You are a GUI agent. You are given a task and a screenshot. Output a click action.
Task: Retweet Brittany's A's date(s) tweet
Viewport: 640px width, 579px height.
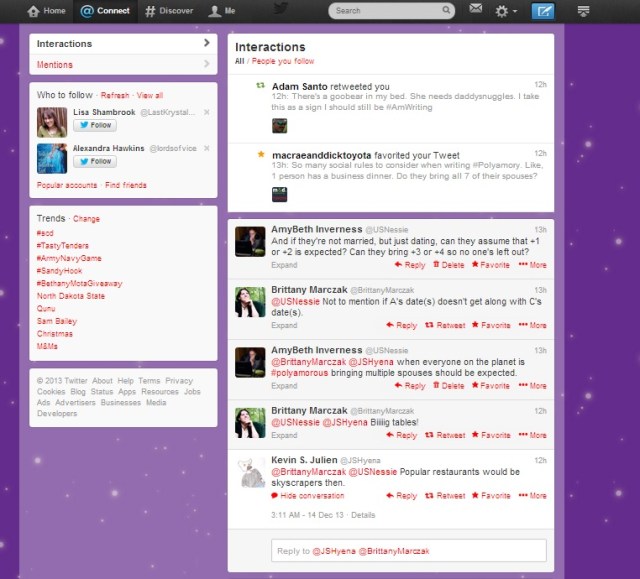[445, 325]
